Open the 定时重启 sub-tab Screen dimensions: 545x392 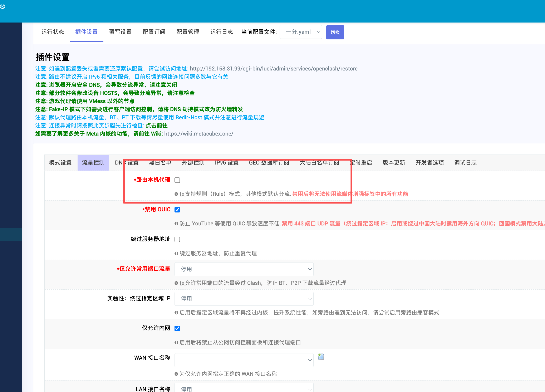coord(361,163)
